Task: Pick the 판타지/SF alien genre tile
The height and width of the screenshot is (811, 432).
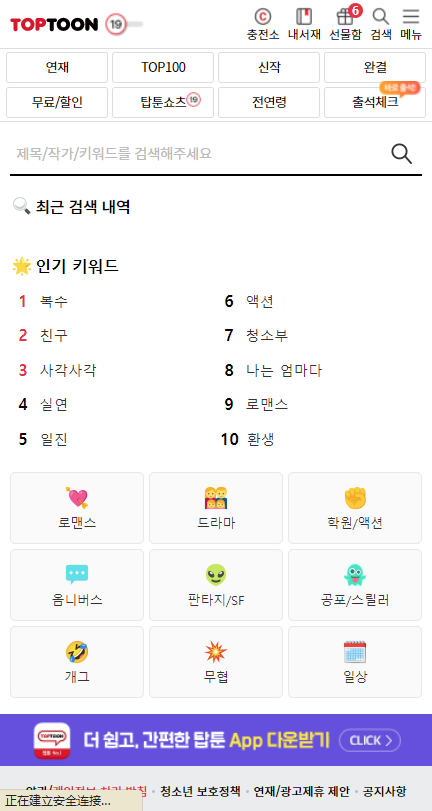Action: pos(216,585)
